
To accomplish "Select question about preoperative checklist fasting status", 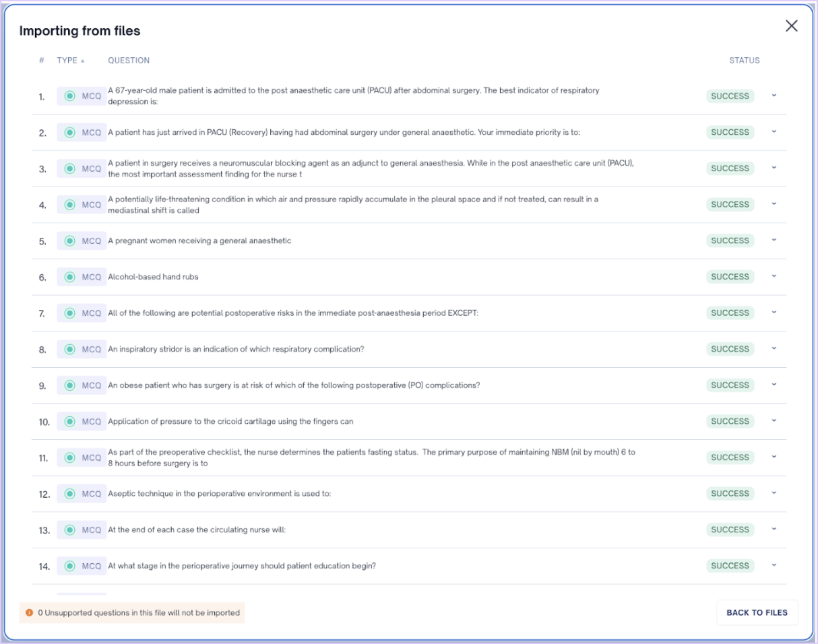I will (x=371, y=457).
